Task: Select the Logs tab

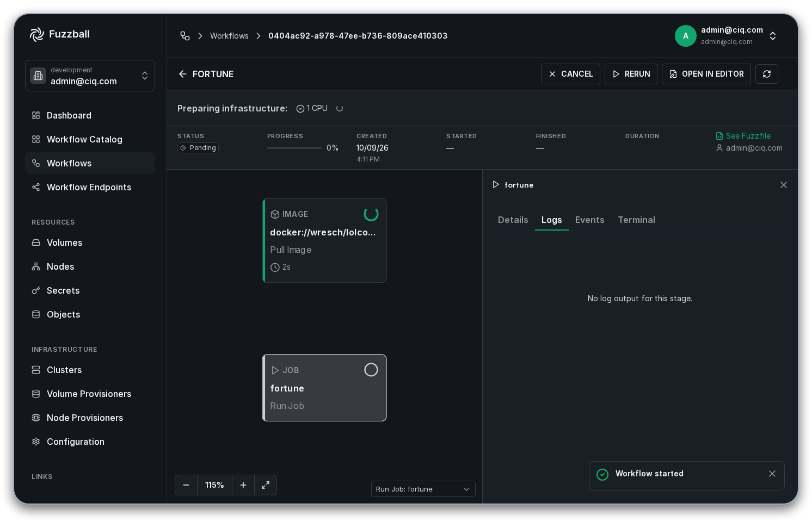Action: 551,220
